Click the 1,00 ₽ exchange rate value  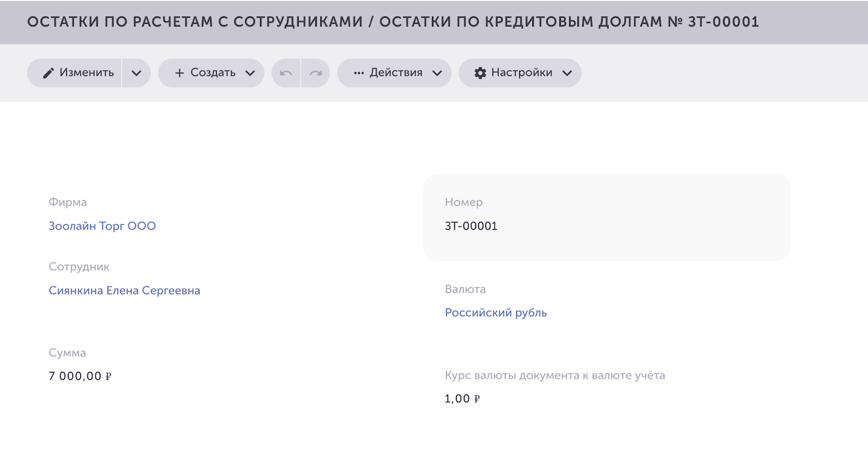[462, 399]
